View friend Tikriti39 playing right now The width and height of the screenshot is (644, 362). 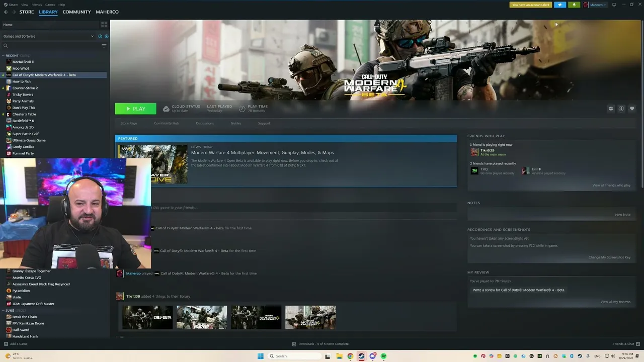(x=487, y=152)
